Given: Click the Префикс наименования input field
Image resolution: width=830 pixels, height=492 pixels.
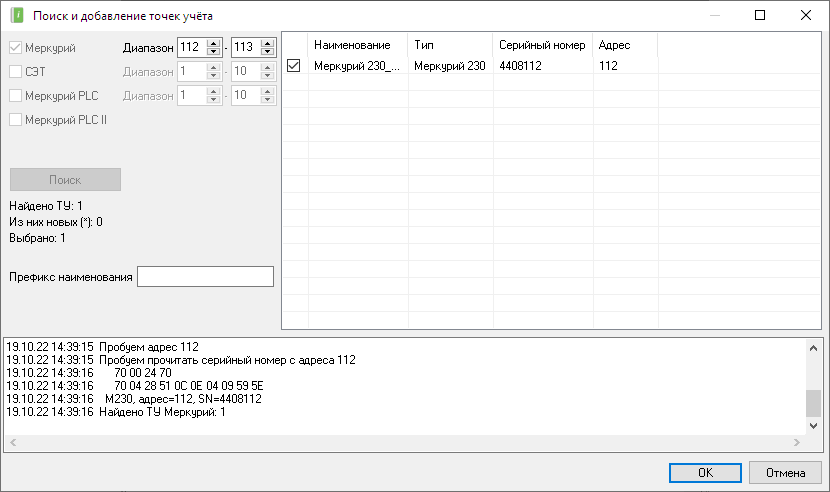Looking at the screenshot, I should click(x=205, y=276).
